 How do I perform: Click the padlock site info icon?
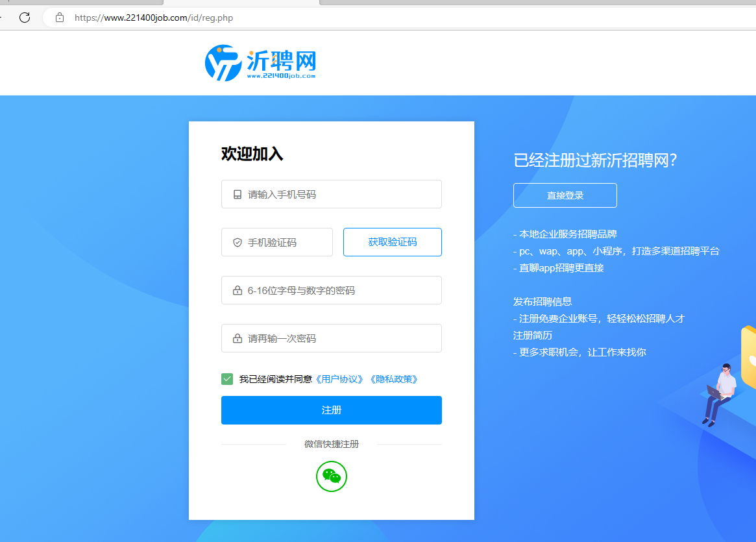(x=59, y=18)
